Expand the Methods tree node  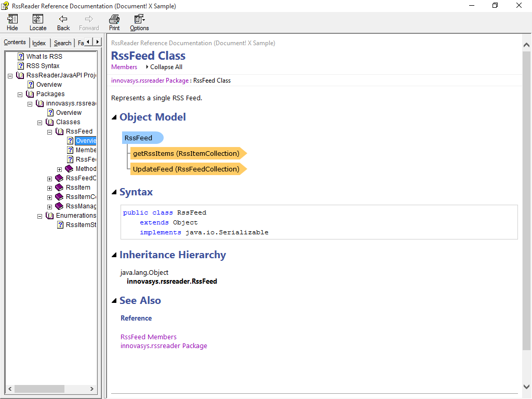(x=59, y=169)
